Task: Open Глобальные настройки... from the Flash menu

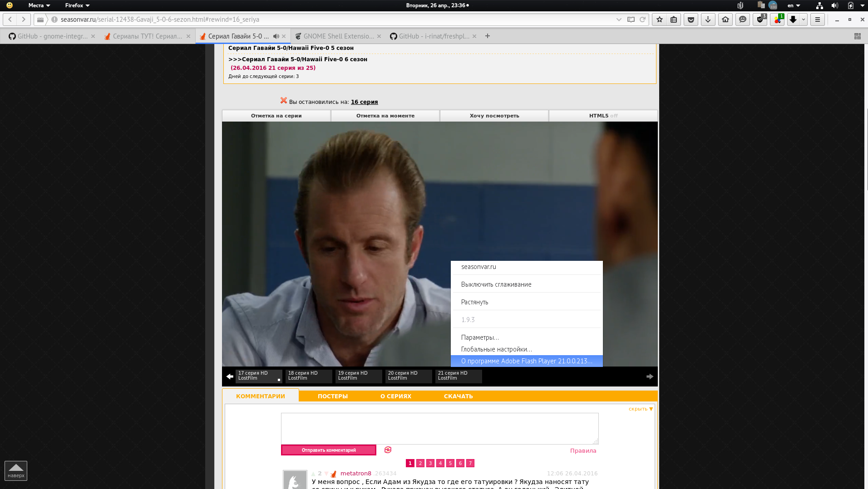Action: [x=527, y=349]
